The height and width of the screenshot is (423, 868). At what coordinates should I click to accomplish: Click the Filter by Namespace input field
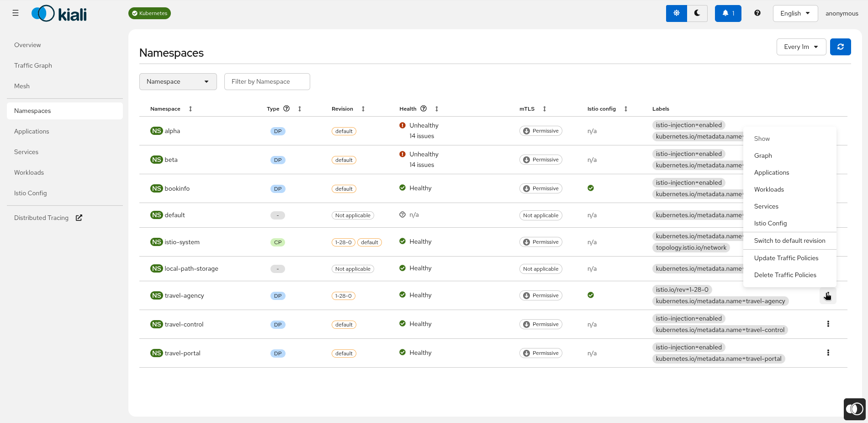pyautogui.click(x=267, y=81)
